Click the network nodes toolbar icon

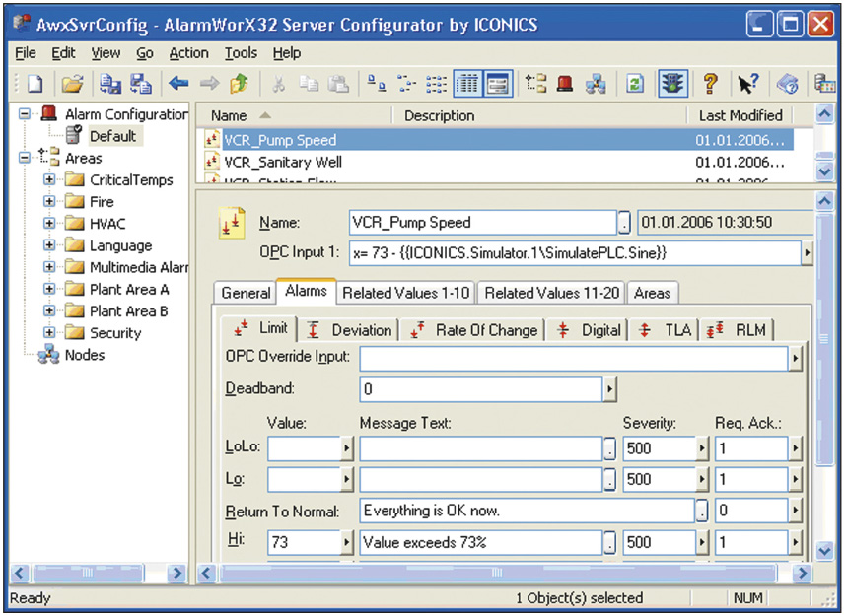tap(596, 84)
